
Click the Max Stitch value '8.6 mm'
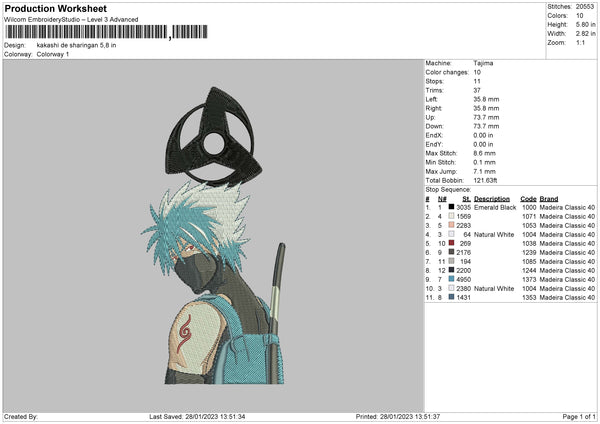coord(484,153)
